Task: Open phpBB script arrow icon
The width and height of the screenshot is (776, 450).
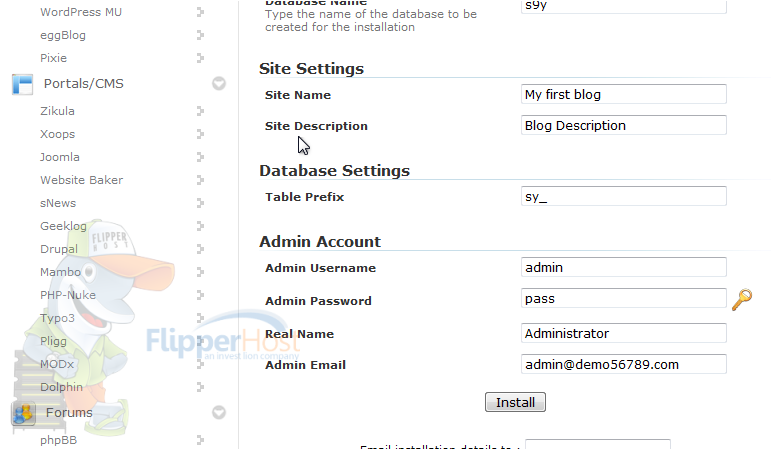Action: pos(200,440)
